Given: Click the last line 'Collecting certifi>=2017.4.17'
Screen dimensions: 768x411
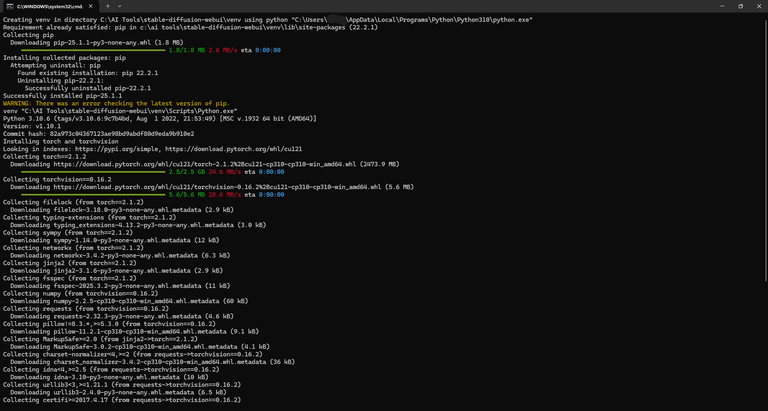Looking at the screenshot, I should pyautogui.click(x=121, y=400).
